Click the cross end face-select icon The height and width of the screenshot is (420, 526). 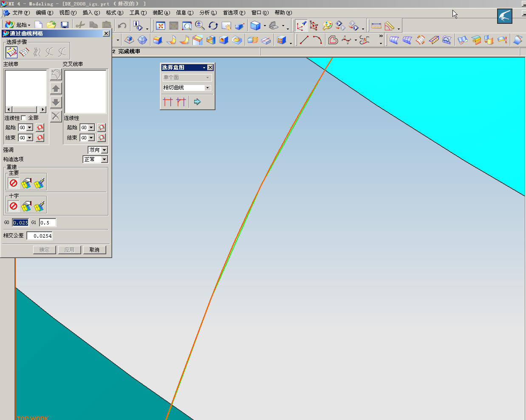pos(102,138)
